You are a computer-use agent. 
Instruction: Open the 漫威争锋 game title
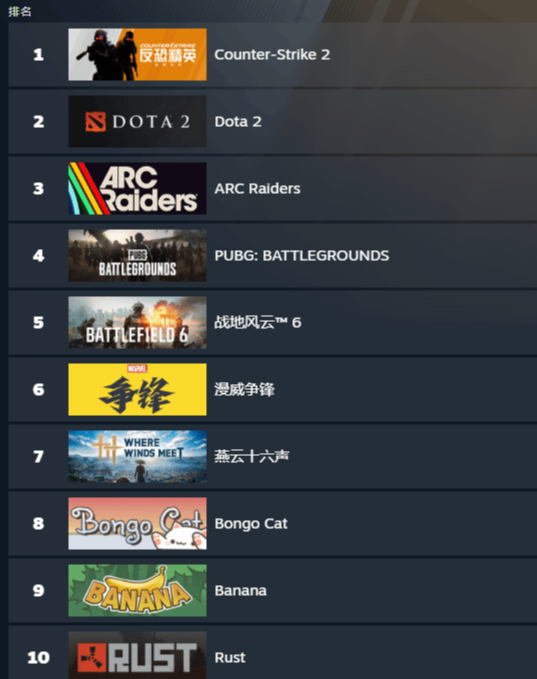[244, 389]
